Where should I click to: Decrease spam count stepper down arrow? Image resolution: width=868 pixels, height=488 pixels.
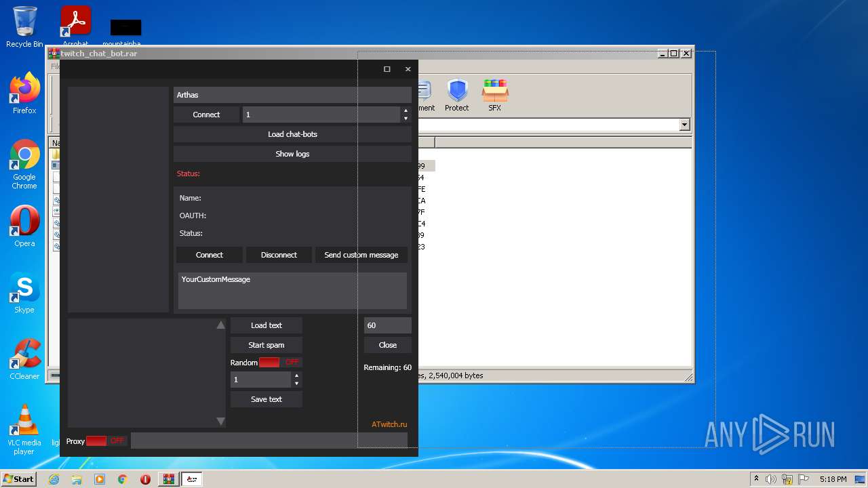pyautogui.click(x=296, y=384)
